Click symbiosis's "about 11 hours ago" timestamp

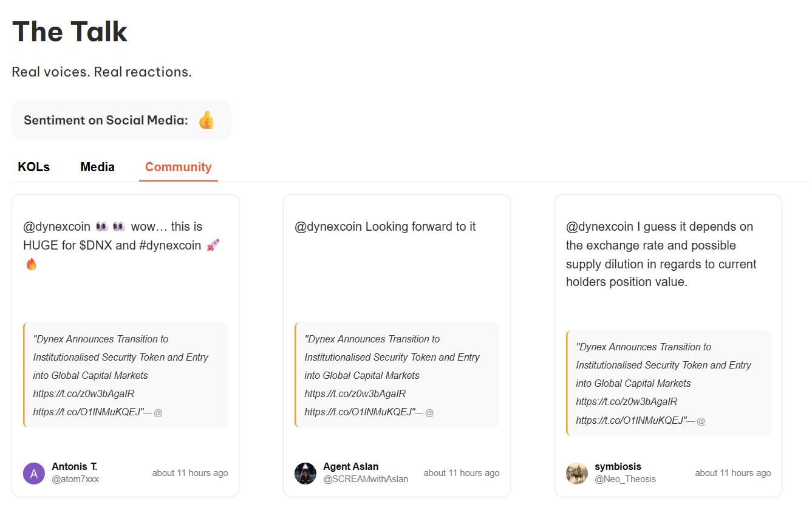point(733,473)
